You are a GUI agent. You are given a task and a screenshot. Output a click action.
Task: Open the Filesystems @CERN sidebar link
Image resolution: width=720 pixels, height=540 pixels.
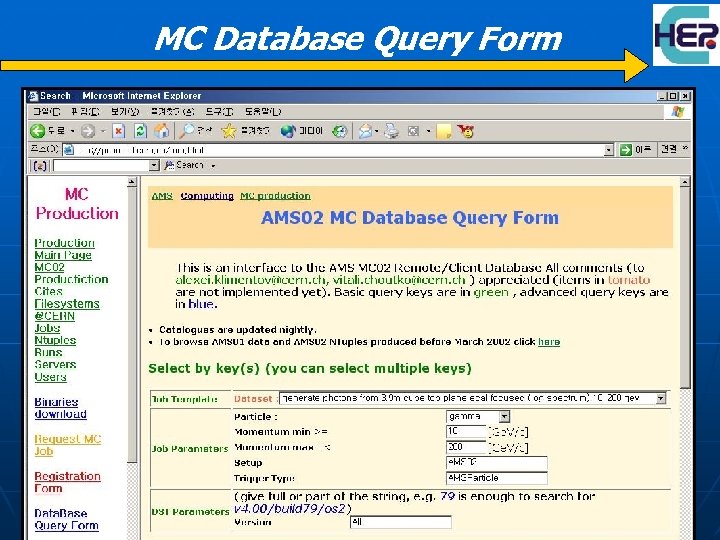[67, 310]
